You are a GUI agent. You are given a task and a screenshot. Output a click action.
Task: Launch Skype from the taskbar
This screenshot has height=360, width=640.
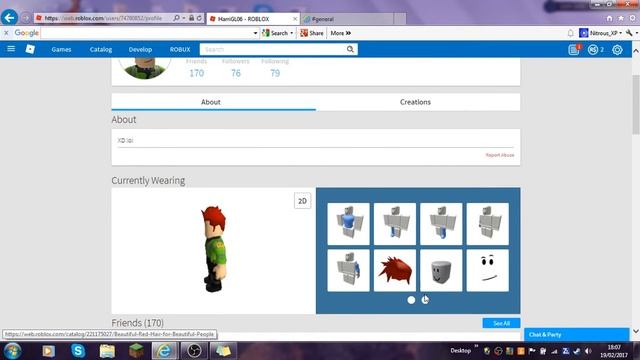[x=78, y=351]
